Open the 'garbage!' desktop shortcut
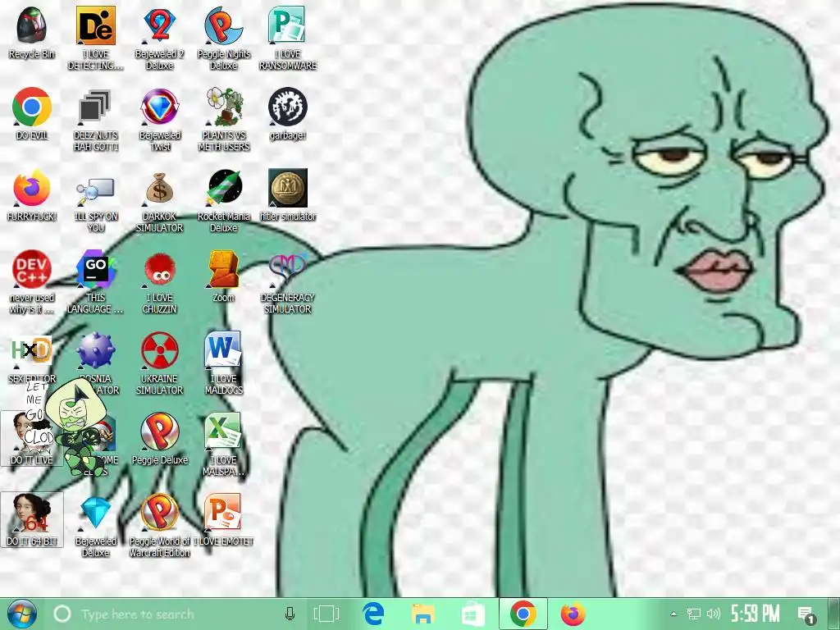The width and height of the screenshot is (840, 630). 288,113
